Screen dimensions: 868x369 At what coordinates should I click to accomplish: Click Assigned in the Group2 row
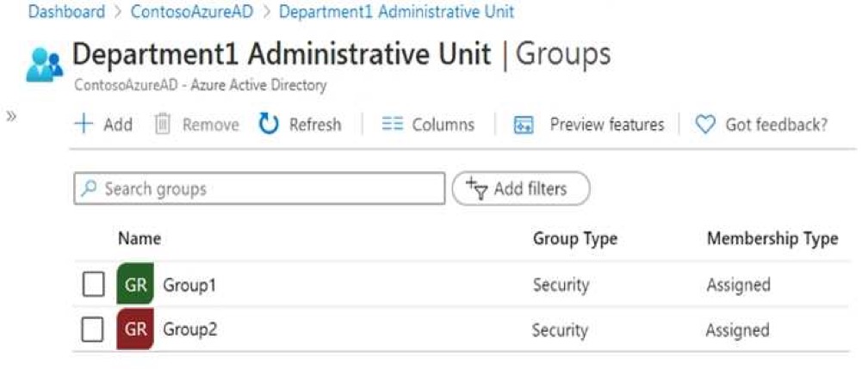(737, 331)
